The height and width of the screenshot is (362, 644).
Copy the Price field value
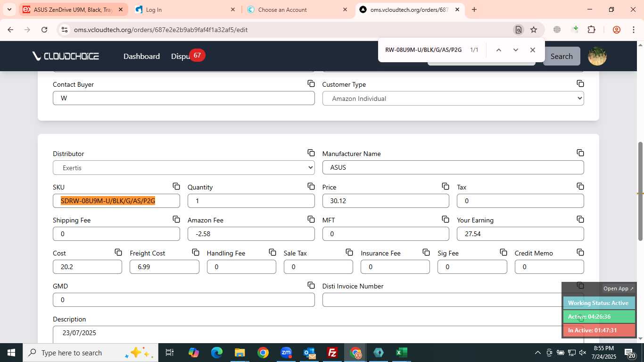pyautogui.click(x=446, y=186)
